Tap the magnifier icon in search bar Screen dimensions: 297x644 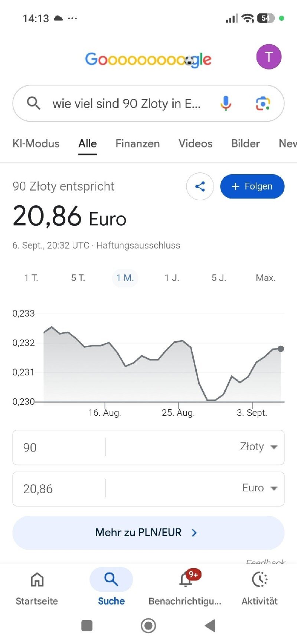pos(33,103)
